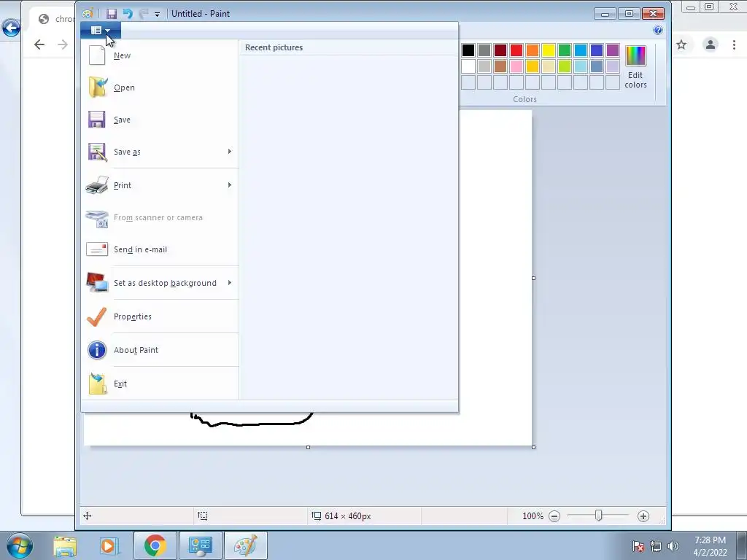747x560 pixels.
Task: Click the Print printer icon
Action: [97, 185]
